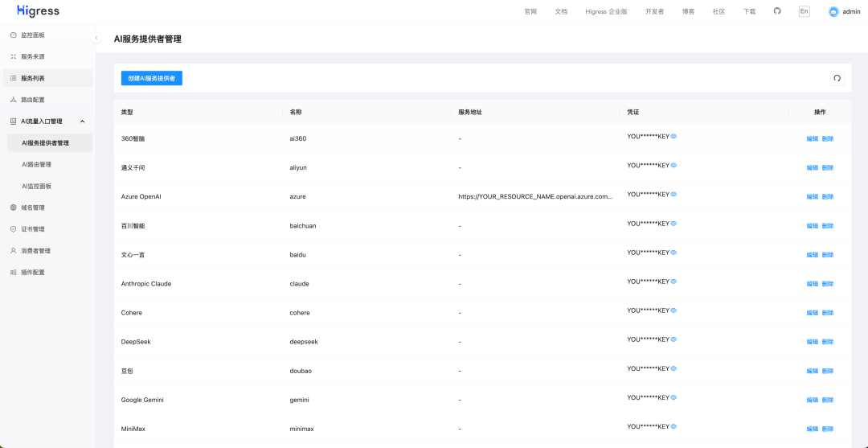Go to 路由配置 in the sidebar

tap(47, 100)
